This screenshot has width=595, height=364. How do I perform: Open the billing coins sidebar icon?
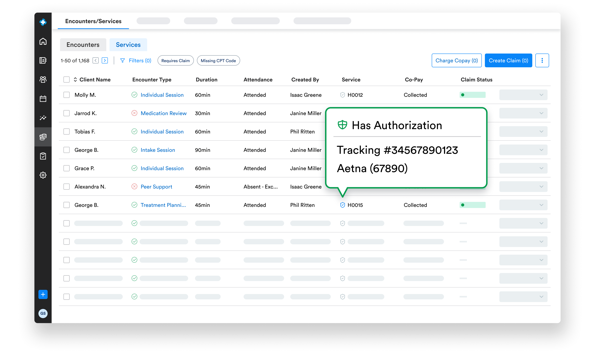43,137
